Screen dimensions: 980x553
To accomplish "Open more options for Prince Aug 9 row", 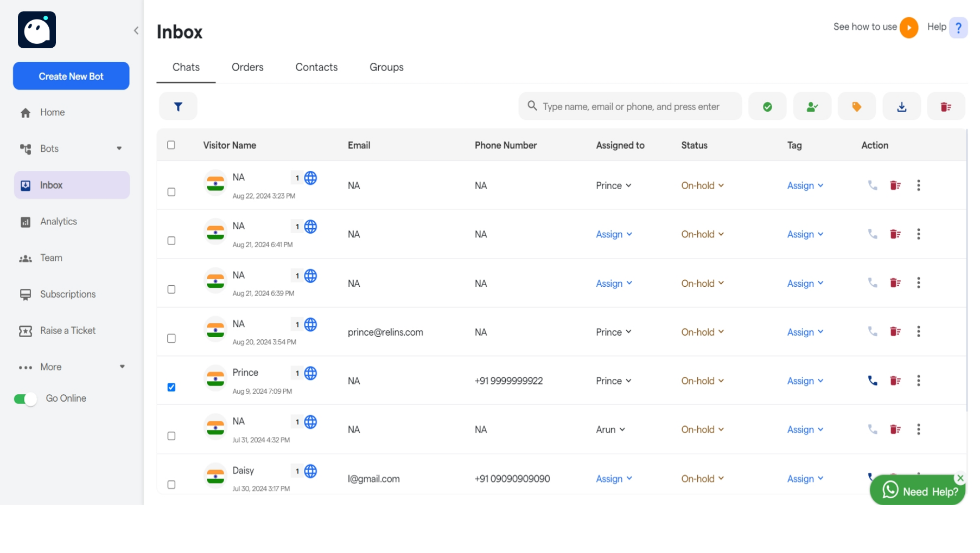I will point(919,381).
